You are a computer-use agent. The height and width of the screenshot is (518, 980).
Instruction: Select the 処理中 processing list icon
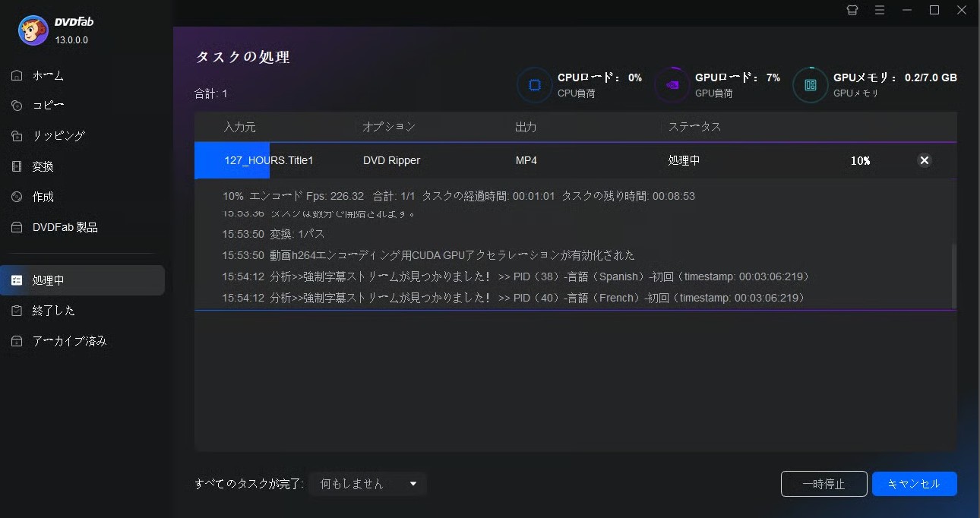[17, 280]
